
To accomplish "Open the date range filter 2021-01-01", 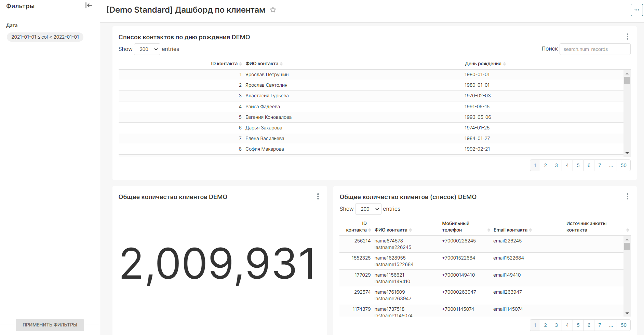I will click(x=45, y=37).
